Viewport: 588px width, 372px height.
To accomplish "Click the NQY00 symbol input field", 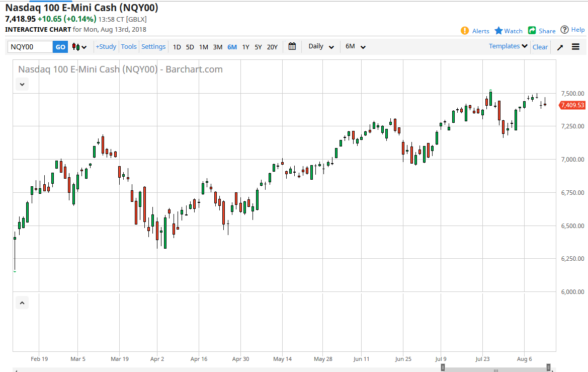I will [30, 47].
